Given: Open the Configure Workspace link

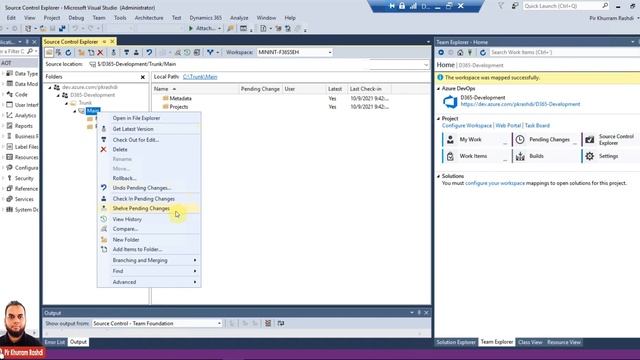Looking at the screenshot, I should click(467, 126).
